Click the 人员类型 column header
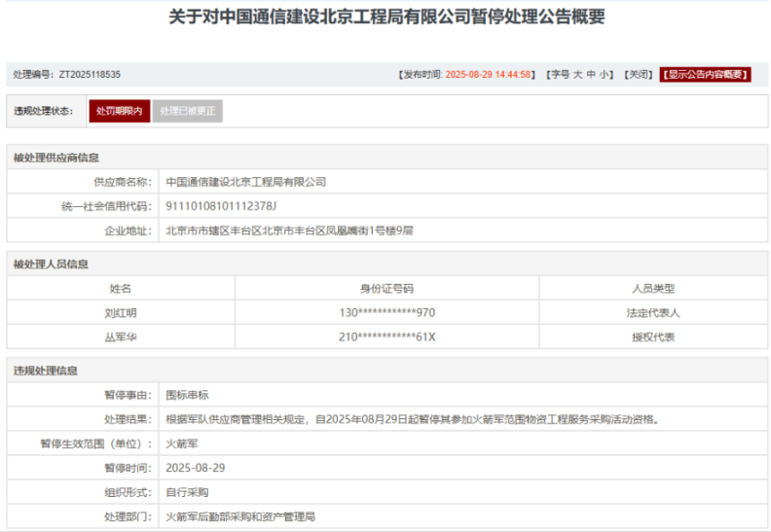Viewport: 771px width, 532px height. (653, 289)
